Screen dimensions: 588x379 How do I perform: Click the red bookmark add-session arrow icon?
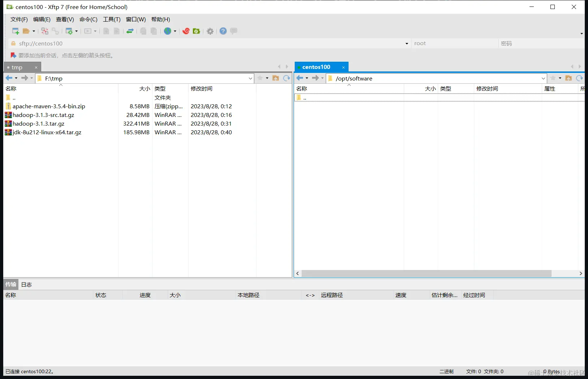click(x=13, y=55)
